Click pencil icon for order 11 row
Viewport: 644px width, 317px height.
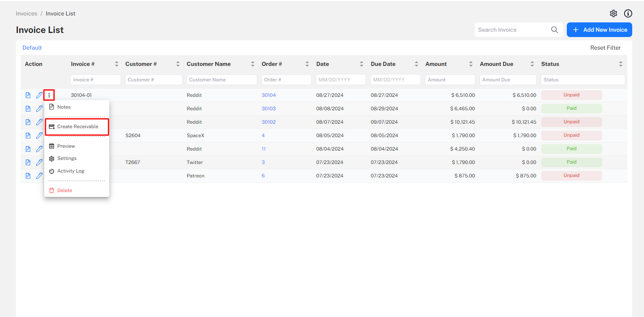[x=39, y=149]
